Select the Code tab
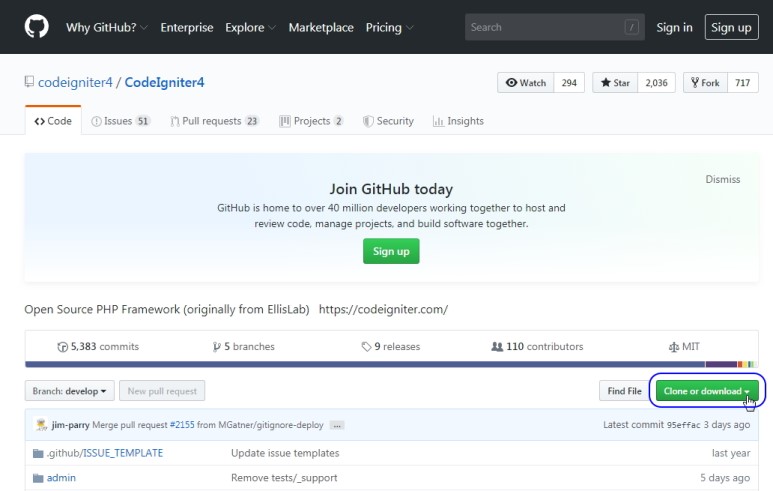This screenshot has width=773, height=491. (53, 121)
